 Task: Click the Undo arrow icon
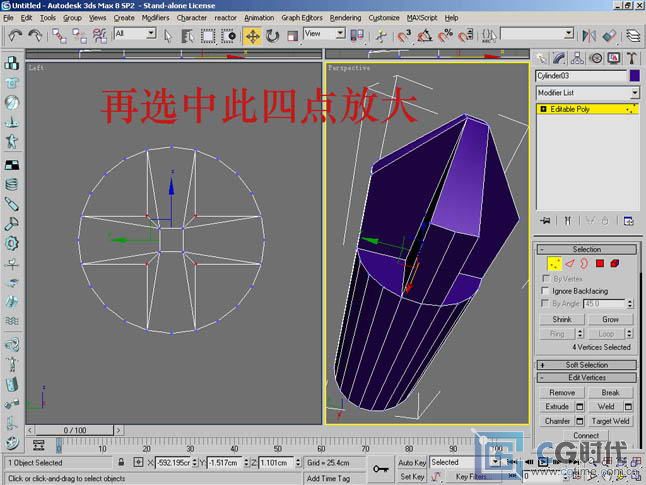(x=15, y=36)
